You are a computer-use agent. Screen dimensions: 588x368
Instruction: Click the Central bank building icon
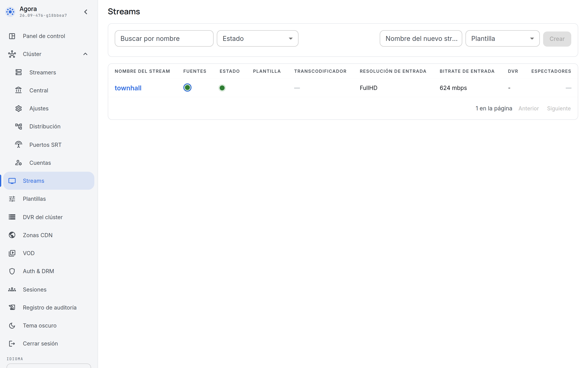click(x=18, y=90)
